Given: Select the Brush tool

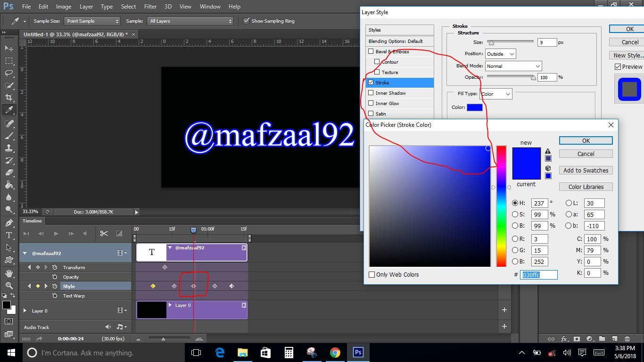Looking at the screenshot, I should [9, 136].
